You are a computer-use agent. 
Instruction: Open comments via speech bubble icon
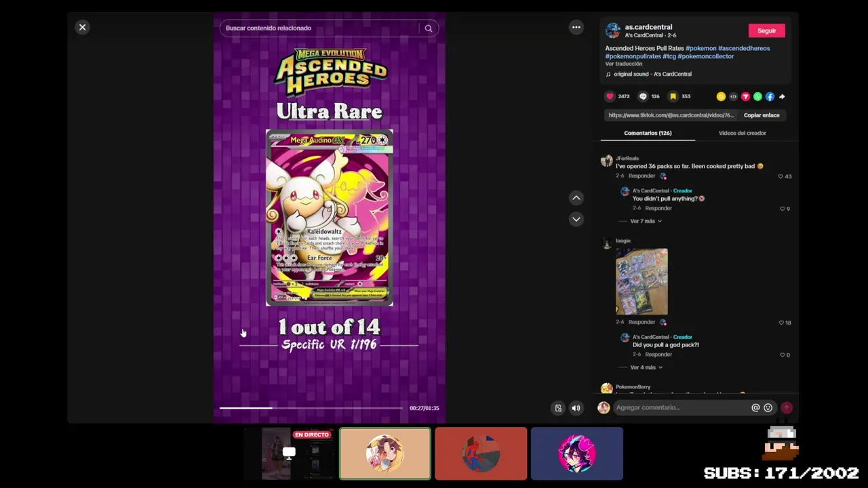pos(643,96)
